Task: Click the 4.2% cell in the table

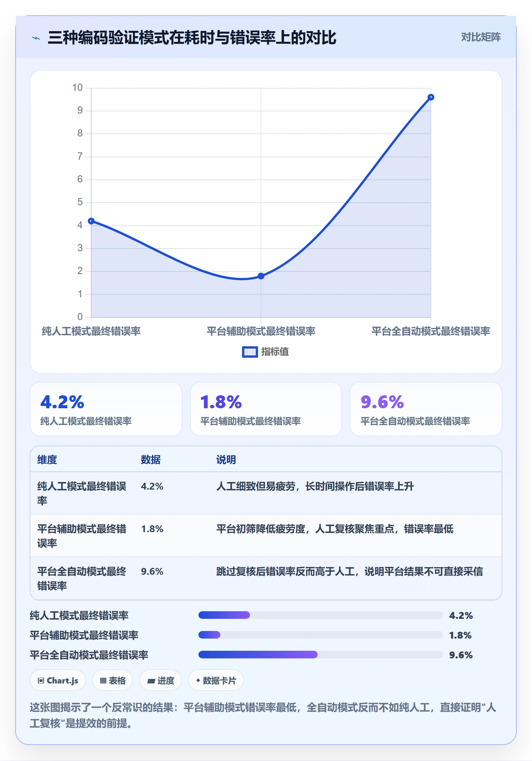Action: (x=152, y=487)
